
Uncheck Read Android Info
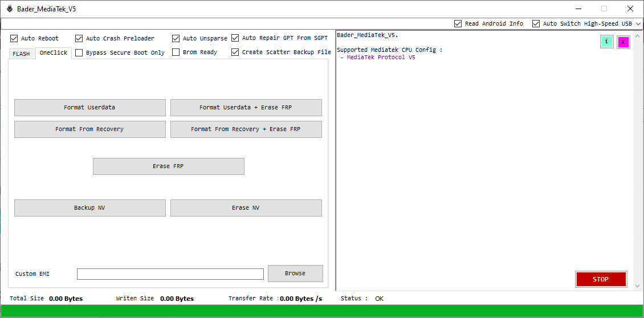(458, 24)
